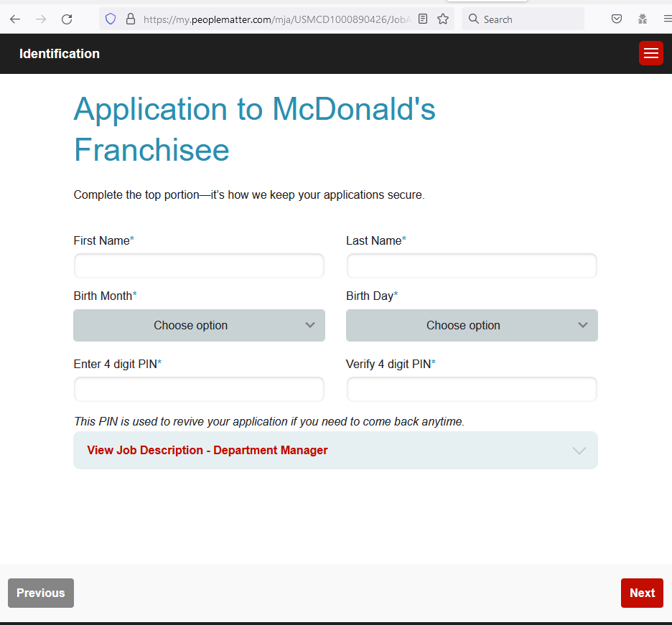Click the Application to McDonald's Franchisee heading
The image size is (672, 625).
click(255, 129)
